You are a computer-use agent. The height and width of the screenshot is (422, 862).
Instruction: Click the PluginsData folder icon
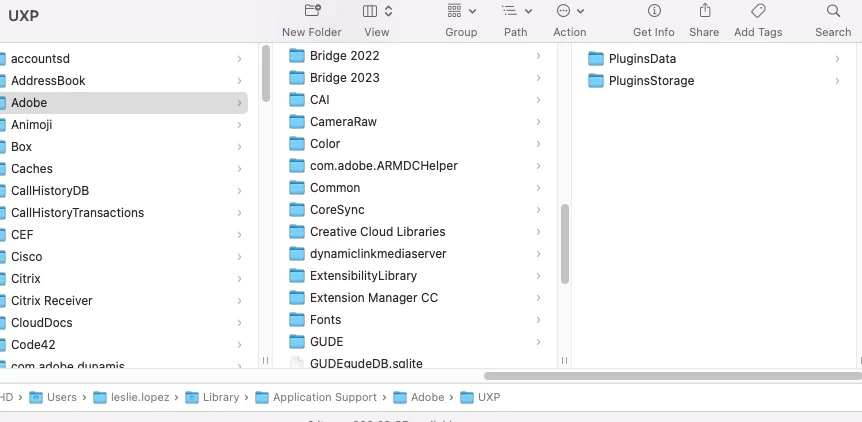596,58
